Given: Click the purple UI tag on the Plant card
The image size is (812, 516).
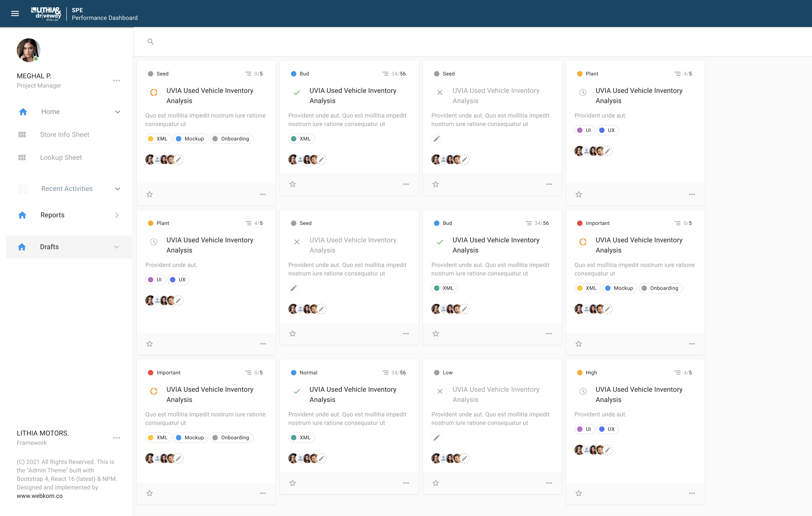Looking at the screenshot, I should tap(584, 130).
